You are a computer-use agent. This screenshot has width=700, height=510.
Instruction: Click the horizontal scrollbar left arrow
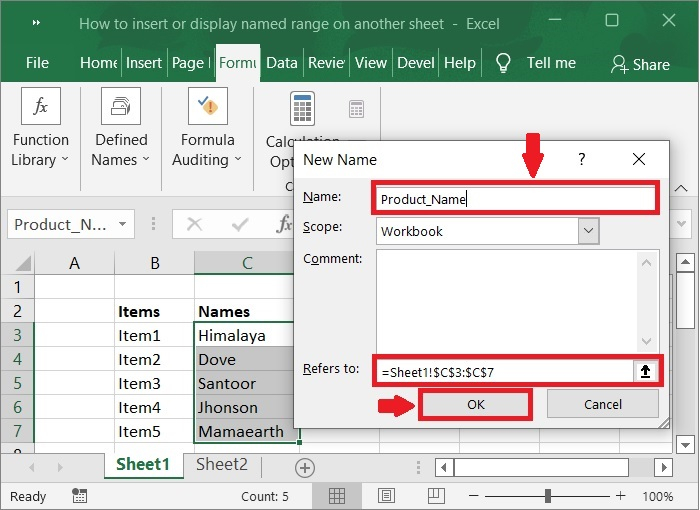(444, 468)
